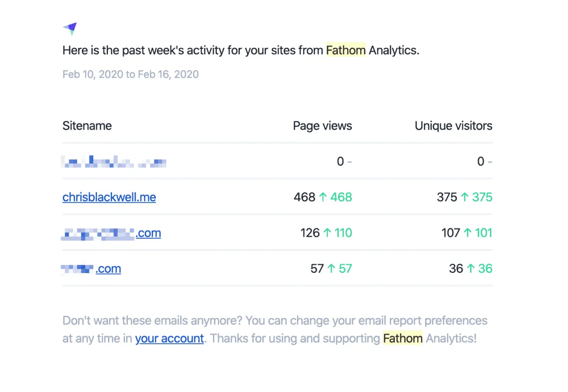Screen dimensions: 568x392
Task: Click the Sitename column header
Action: 87,126
